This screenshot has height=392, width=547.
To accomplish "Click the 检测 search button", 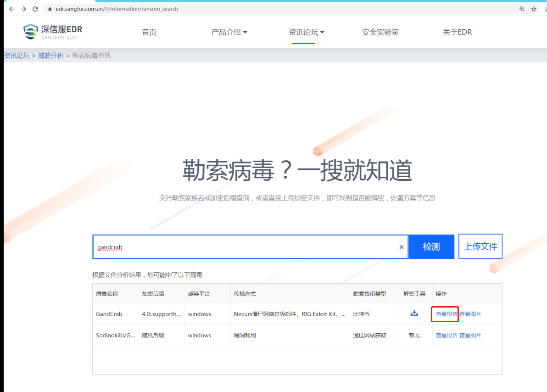I will tap(431, 246).
